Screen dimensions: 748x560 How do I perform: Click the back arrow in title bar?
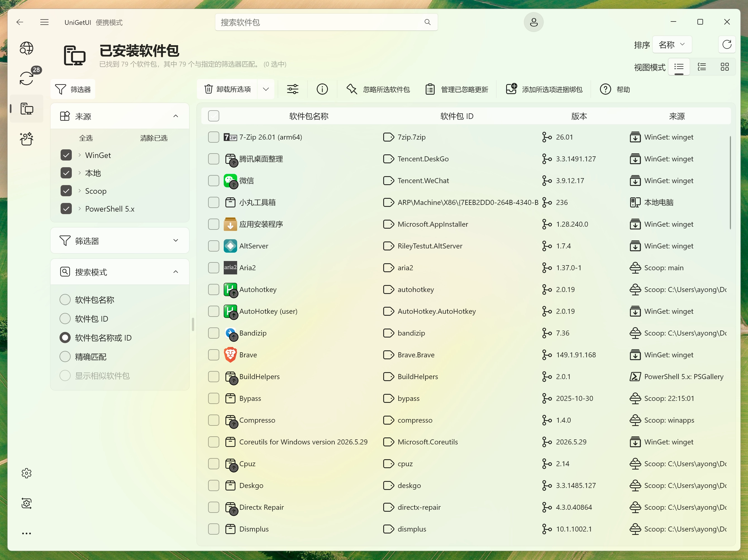tap(20, 22)
